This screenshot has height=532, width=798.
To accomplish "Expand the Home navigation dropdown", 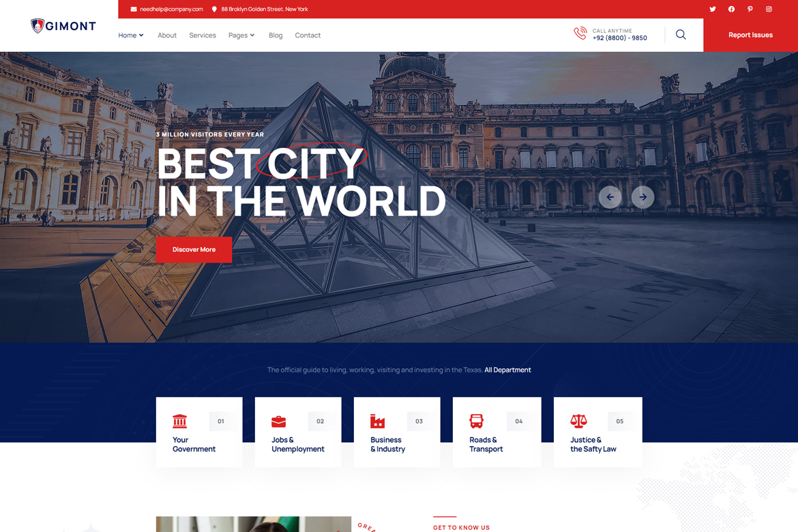I will [x=130, y=35].
